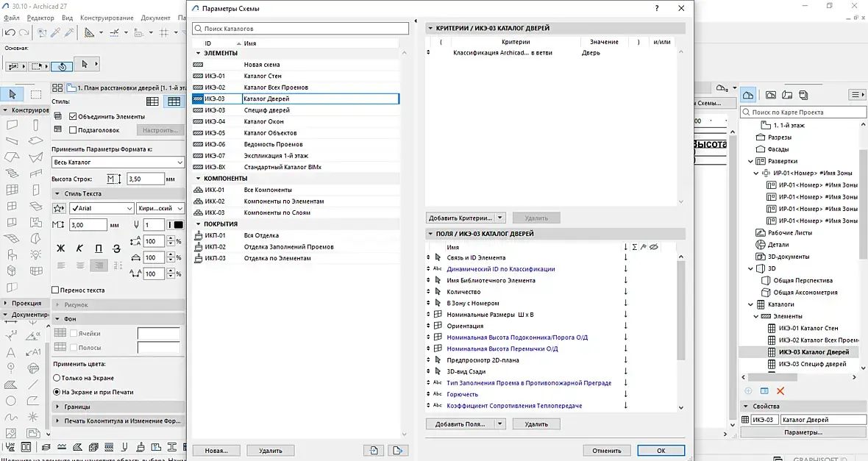868x461 pixels.
Task: Click the red delete X in Navigator
Action: click(780, 390)
